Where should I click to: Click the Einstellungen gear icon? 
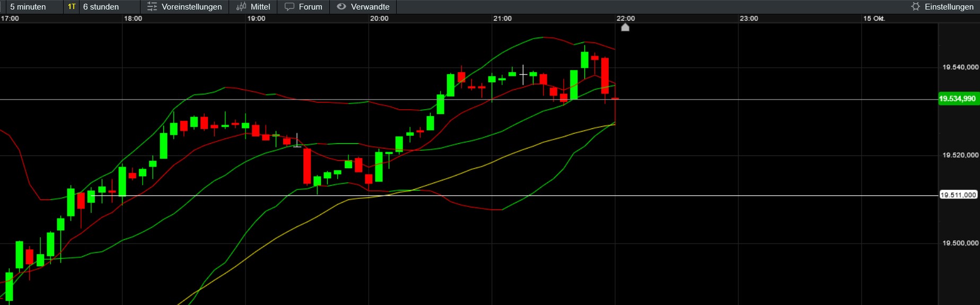pos(915,7)
